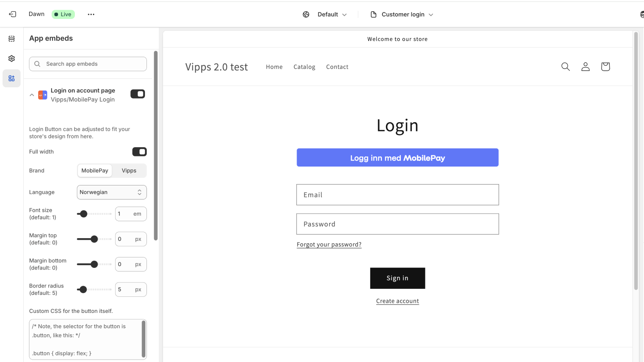Adjust the Font size slider
644x362 pixels.
point(94,214)
